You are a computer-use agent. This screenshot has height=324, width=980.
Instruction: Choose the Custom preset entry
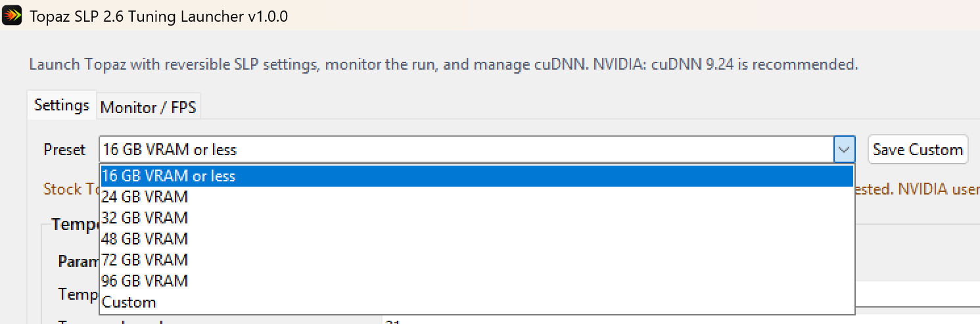[x=477, y=302]
